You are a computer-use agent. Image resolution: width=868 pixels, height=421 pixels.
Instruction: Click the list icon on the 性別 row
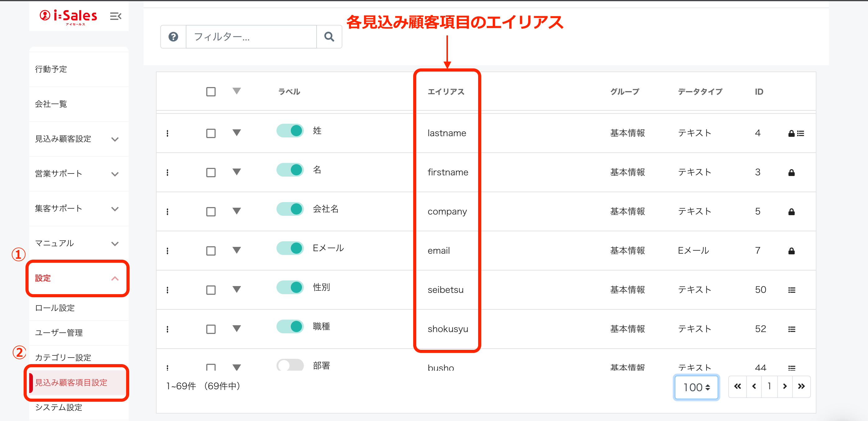coord(792,290)
